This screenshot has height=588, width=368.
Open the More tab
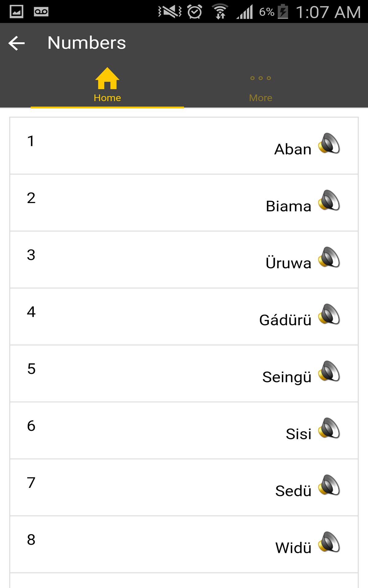tap(261, 85)
